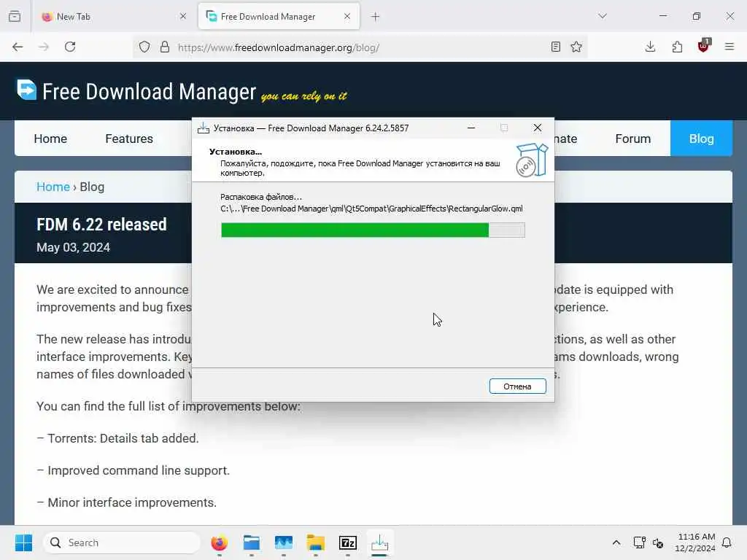747x560 pixels.
Task: Open the Forum navigation menu item
Action: pos(632,139)
